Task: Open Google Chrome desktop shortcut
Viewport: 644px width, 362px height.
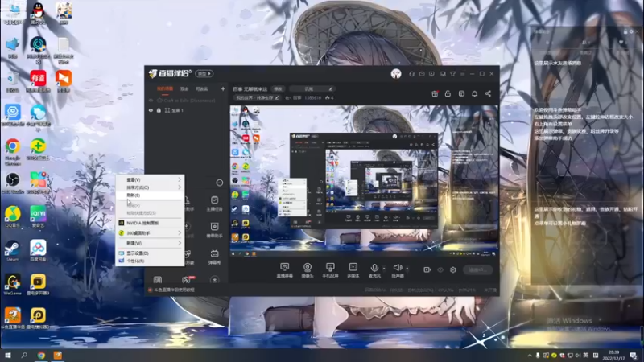Action: pyautogui.click(x=13, y=151)
